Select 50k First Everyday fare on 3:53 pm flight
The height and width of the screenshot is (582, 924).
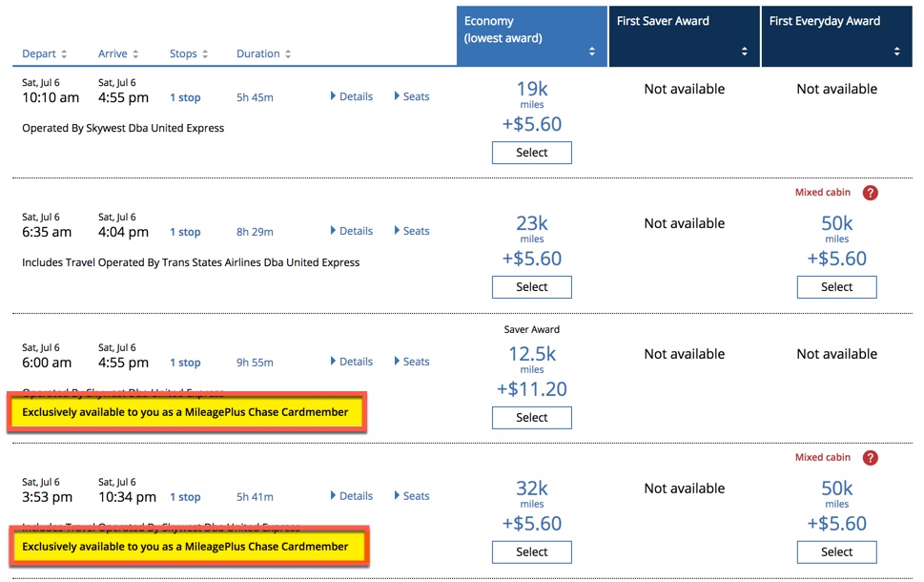(x=837, y=551)
